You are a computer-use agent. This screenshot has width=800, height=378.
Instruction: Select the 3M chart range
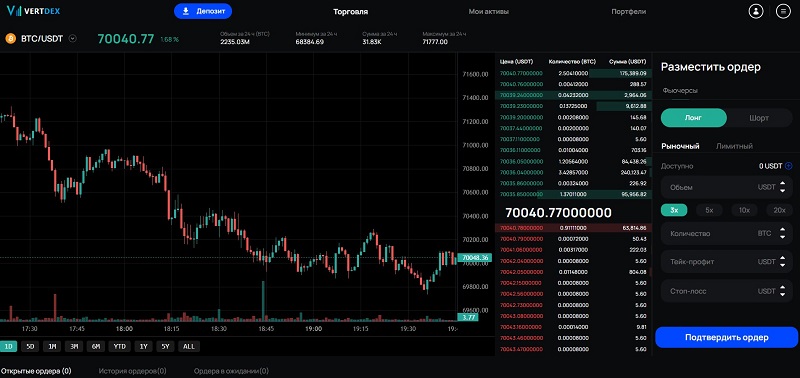74,346
